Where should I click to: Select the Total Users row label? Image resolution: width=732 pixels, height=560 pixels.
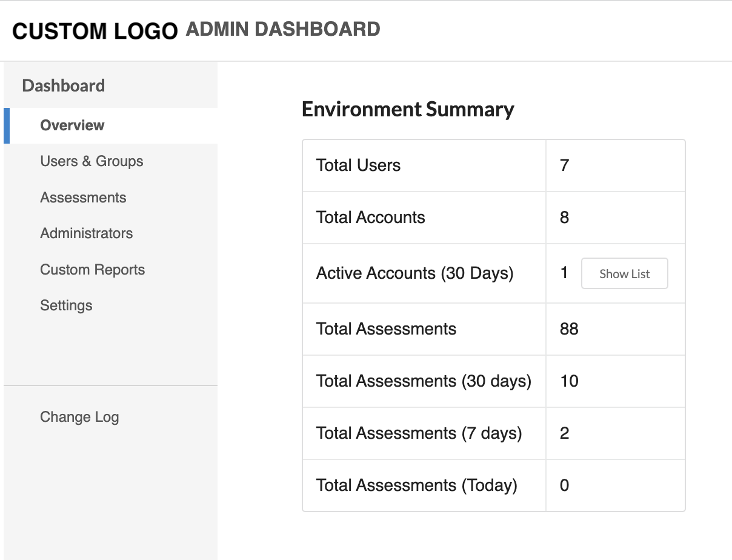[358, 165]
